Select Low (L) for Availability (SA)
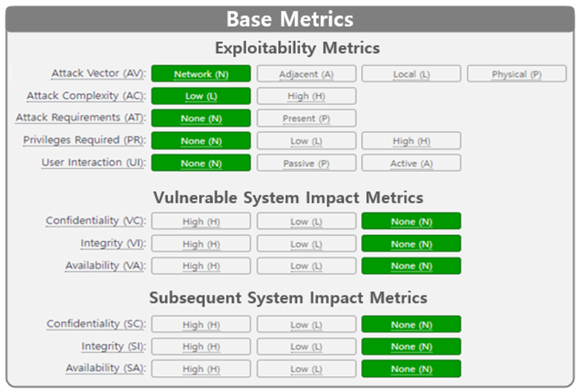Image resolution: width=580 pixels, height=392 pixels. coord(306,369)
